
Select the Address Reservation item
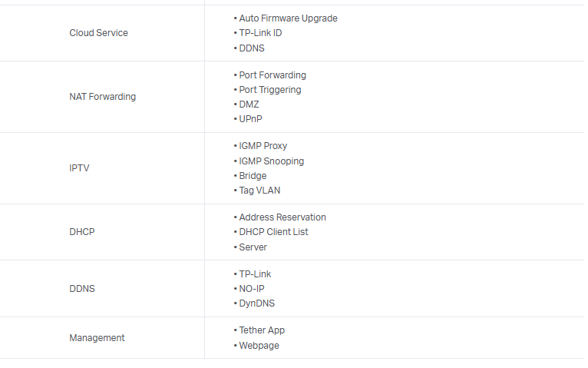click(x=282, y=217)
